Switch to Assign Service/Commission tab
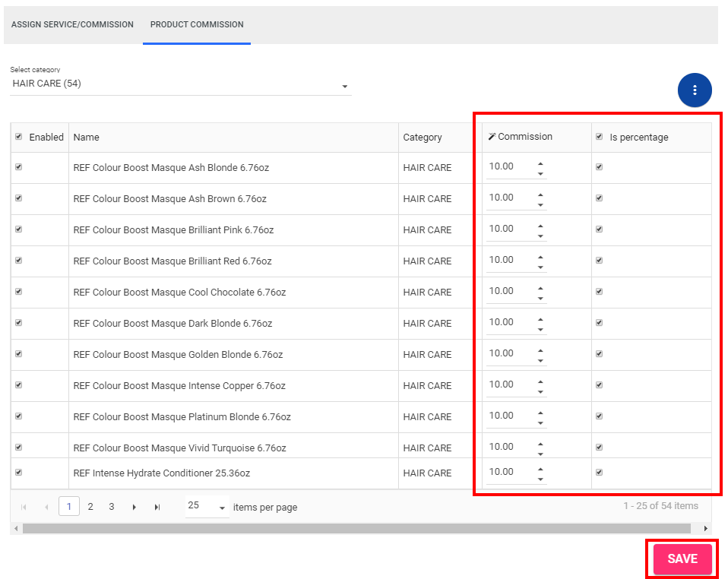Screen dimensions: 728x579 (x=72, y=24)
